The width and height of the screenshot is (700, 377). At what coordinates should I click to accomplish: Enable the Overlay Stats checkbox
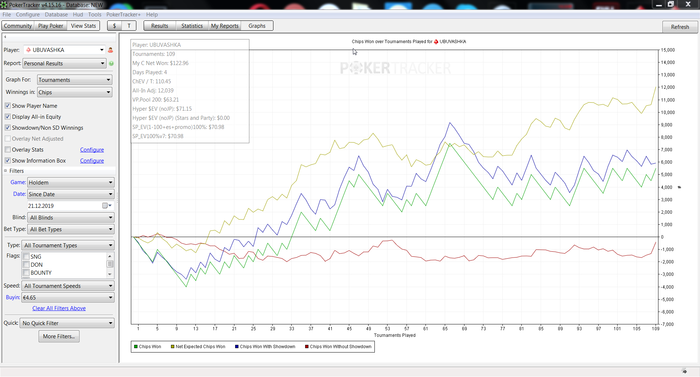point(8,150)
